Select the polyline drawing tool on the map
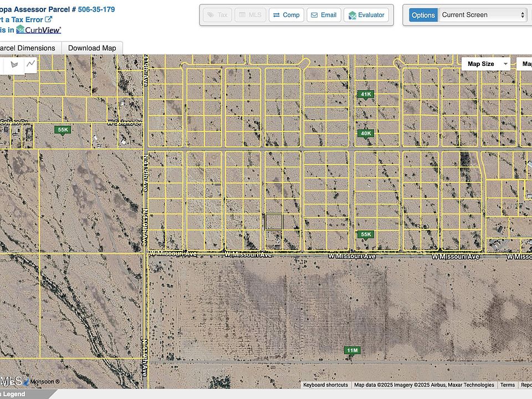This screenshot has height=399, width=532. pos(31,64)
